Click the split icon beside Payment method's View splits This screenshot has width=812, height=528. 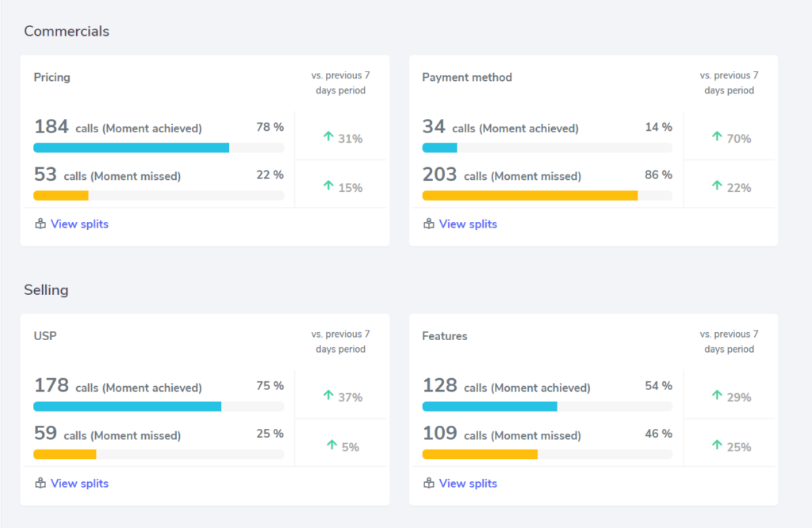point(428,224)
